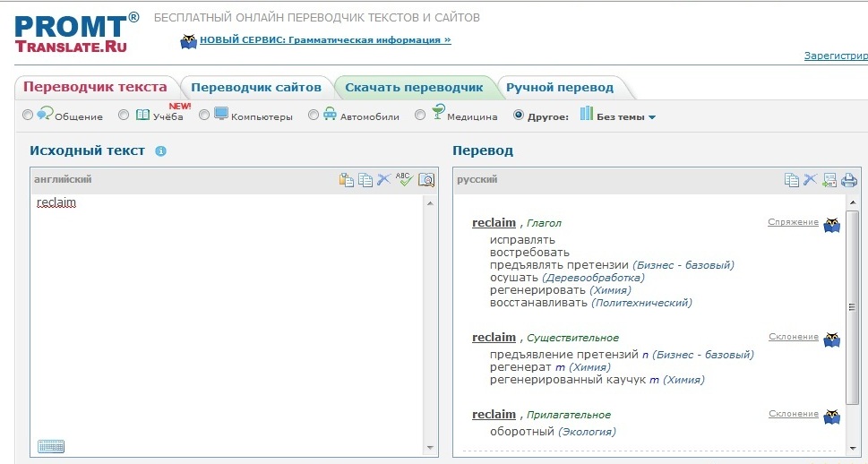The width and height of the screenshot is (868, 464).
Task: Select the Компьютеры topic radio button
Action: (204, 116)
